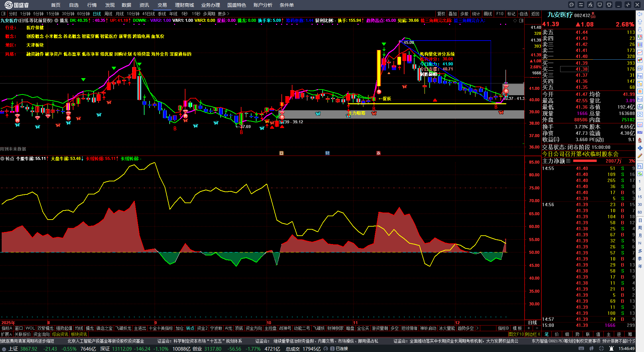This screenshot has width=644, height=352.
Task: Open the 多周期 multi-period selector
Action: (209, 14)
